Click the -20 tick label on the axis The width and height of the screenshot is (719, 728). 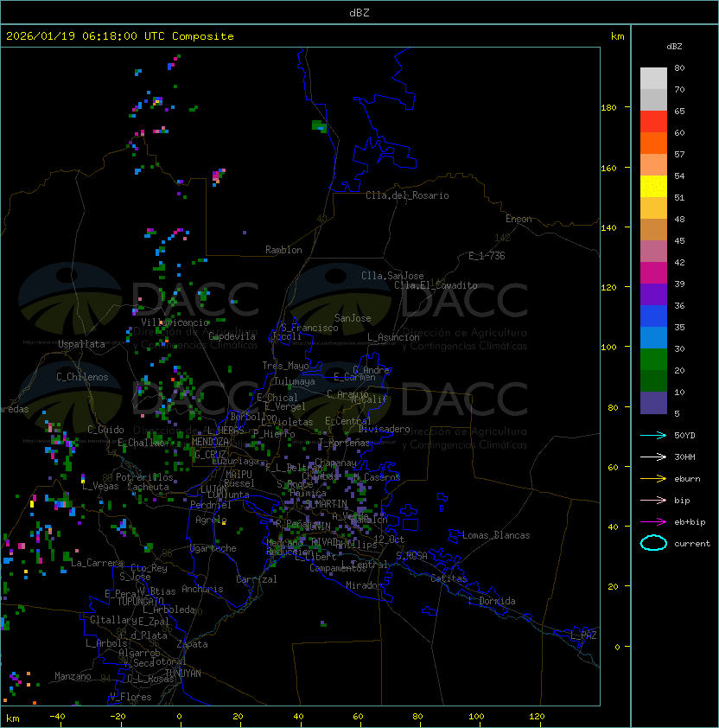(x=118, y=717)
